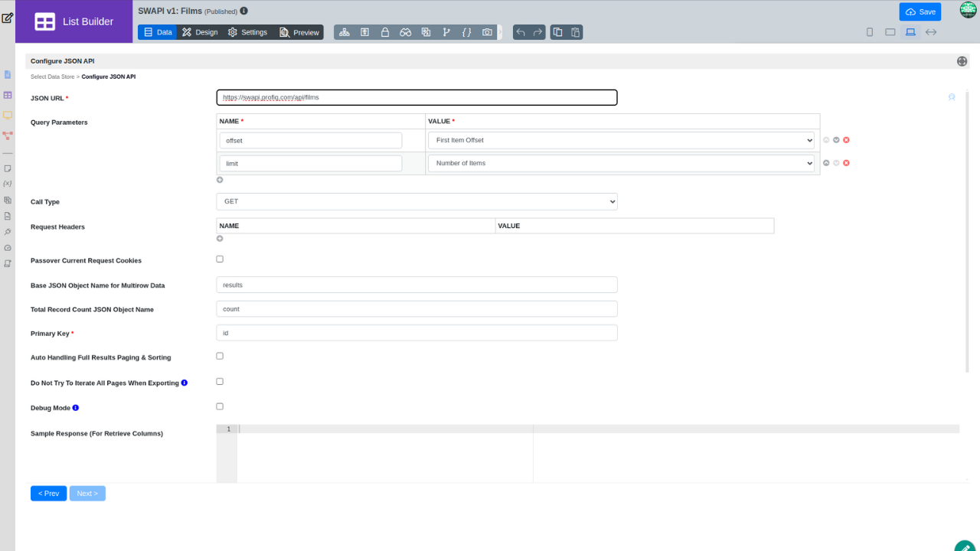Screen dimensions: 980x551
Task: Switch to the Design tab
Action: click(x=199, y=32)
